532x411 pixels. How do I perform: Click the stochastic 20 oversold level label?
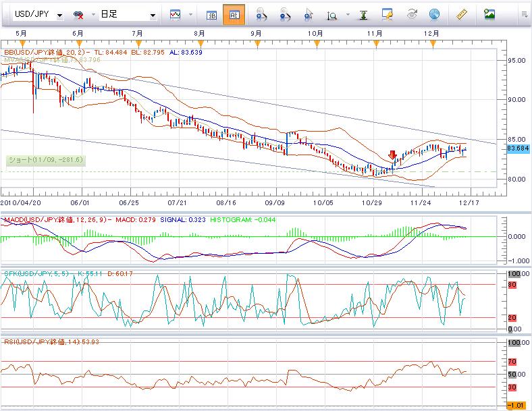tap(512, 318)
